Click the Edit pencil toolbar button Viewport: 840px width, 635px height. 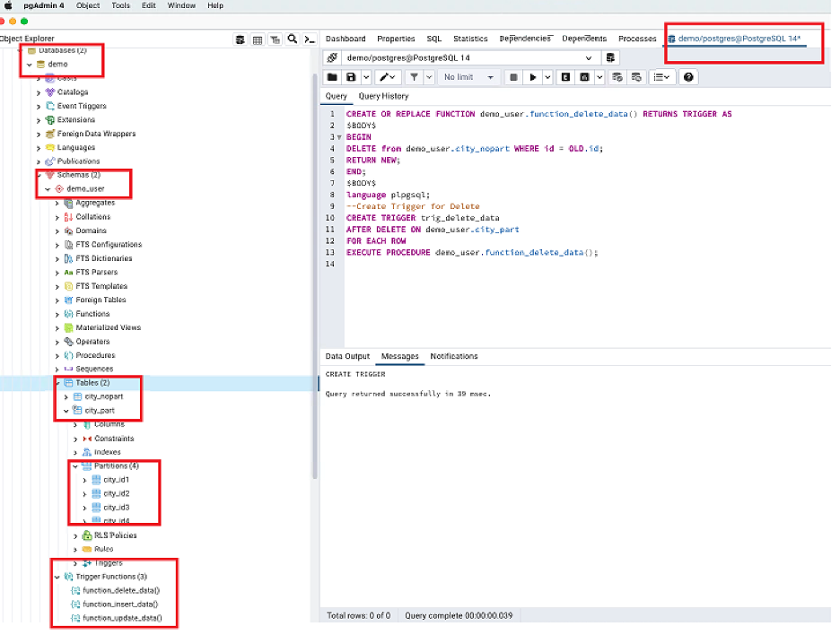(388, 77)
